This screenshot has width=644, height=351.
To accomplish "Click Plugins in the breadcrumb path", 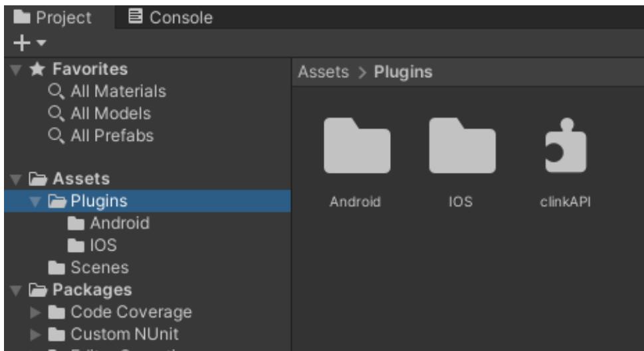I will pos(403,72).
